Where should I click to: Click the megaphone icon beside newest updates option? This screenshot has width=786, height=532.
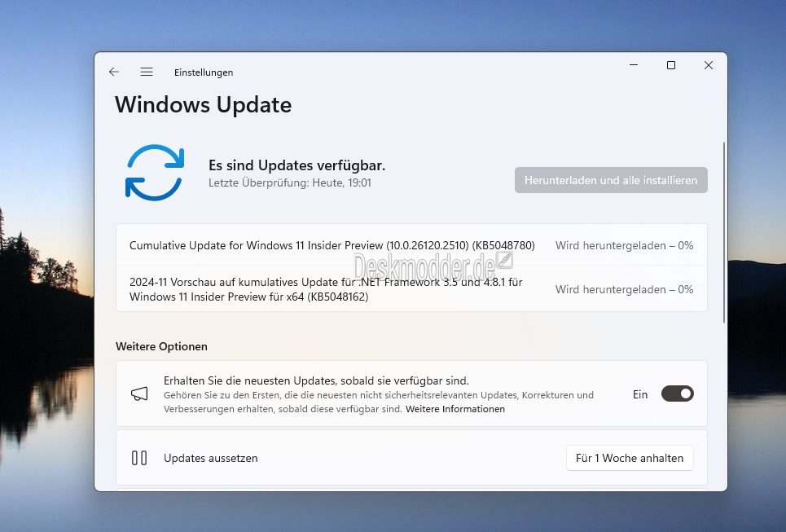coord(139,394)
